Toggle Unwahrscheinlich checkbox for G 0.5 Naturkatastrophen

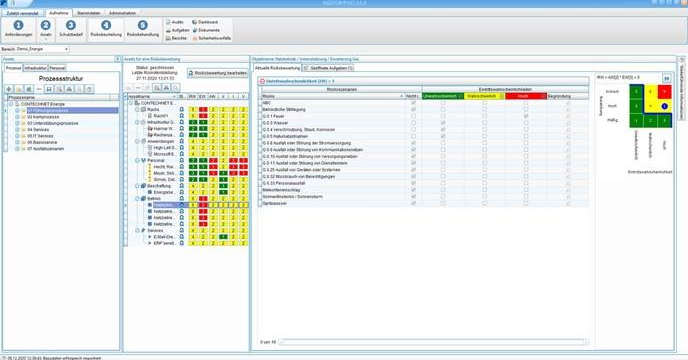point(443,137)
